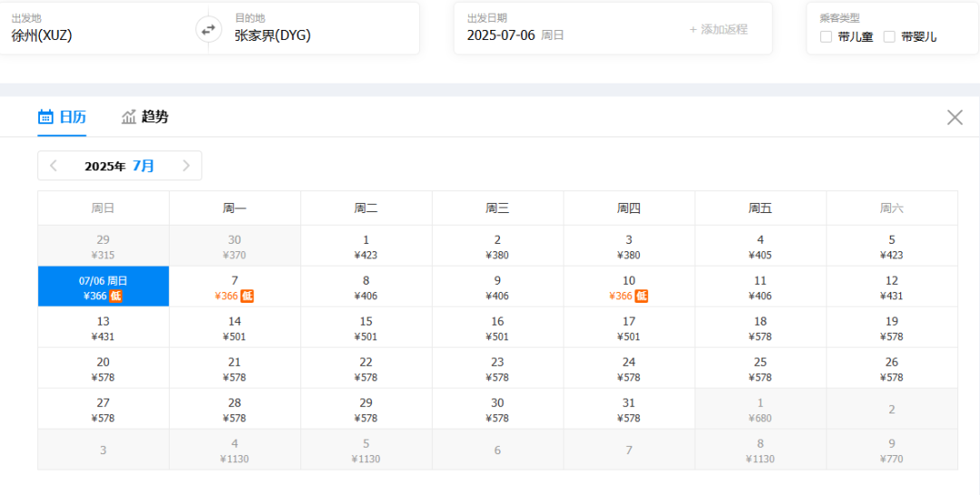Enable the 带儿童 checkbox
The height and width of the screenshot is (495, 980).
[x=827, y=37]
